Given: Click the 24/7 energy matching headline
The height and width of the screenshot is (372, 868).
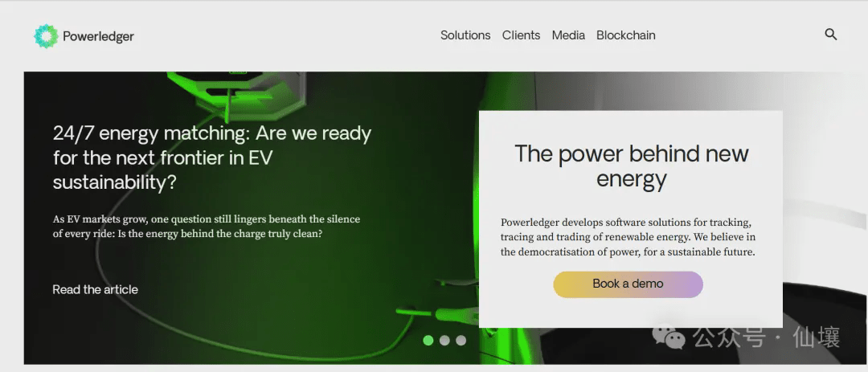Looking at the screenshot, I should [212, 157].
